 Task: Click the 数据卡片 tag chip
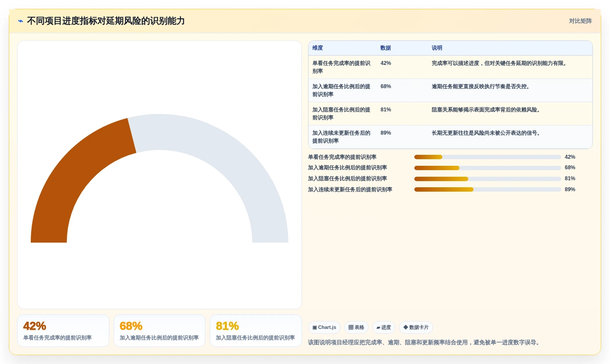(x=416, y=328)
